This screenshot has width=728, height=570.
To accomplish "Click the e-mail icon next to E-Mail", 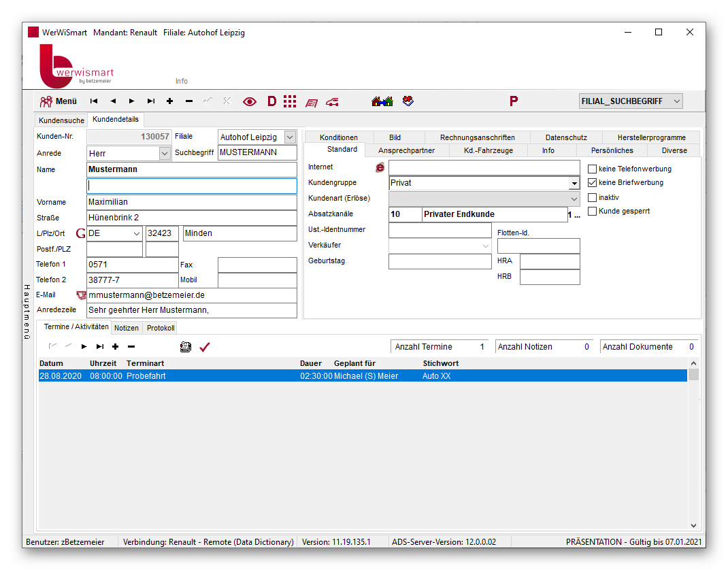I will (81, 295).
